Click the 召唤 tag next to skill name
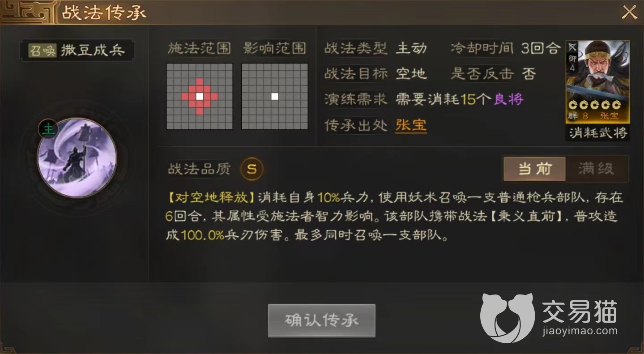The width and height of the screenshot is (644, 354). pyautogui.click(x=42, y=51)
